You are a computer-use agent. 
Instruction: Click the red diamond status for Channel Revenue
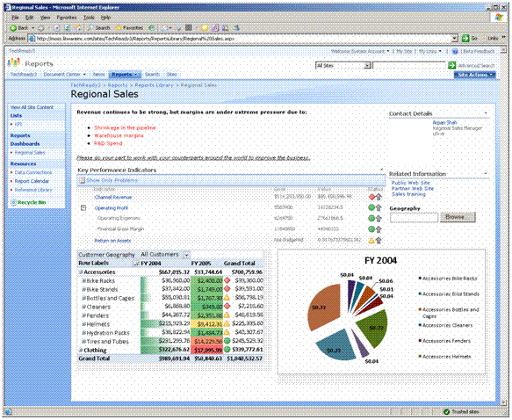pyautogui.click(x=371, y=197)
